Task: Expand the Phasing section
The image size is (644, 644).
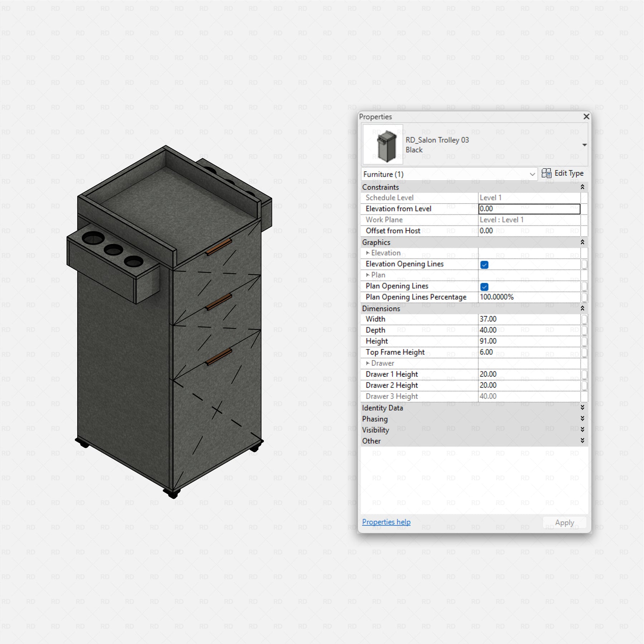Action: (582, 419)
